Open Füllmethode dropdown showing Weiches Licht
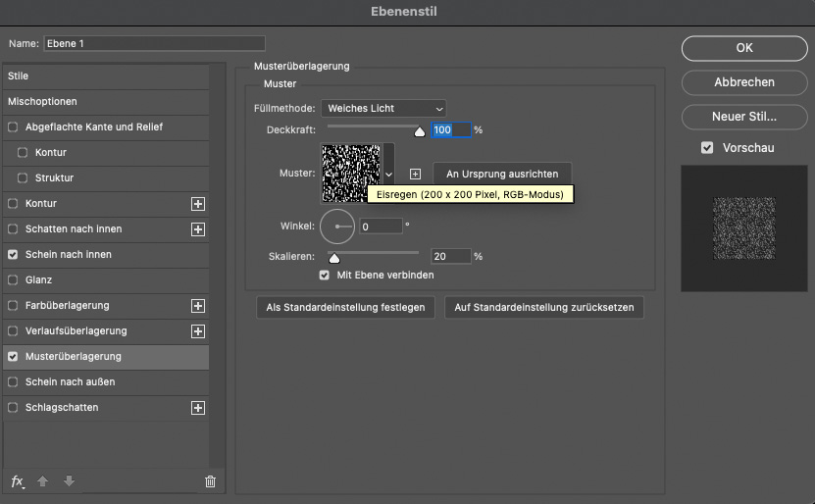 coord(383,108)
